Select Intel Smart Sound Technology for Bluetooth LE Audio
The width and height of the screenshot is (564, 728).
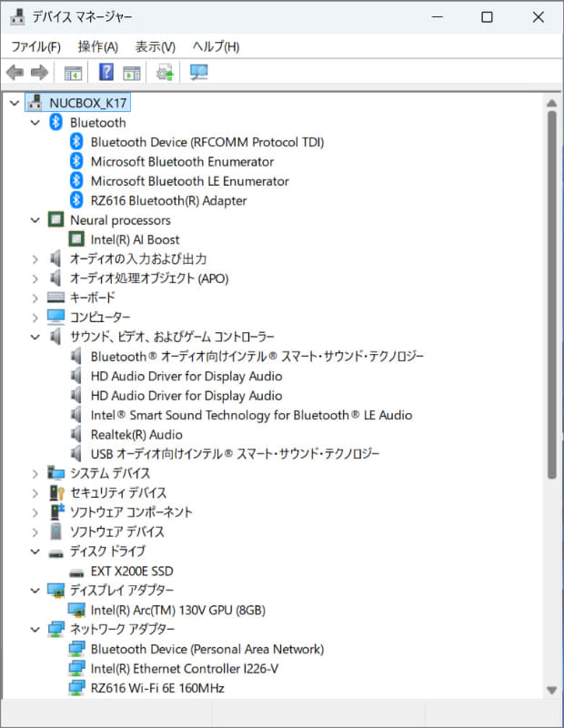(251, 415)
